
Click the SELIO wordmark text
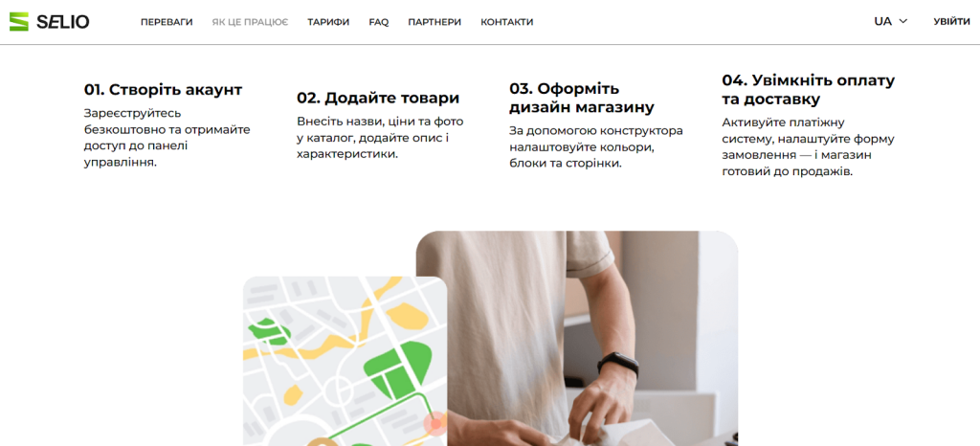click(62, 22)
